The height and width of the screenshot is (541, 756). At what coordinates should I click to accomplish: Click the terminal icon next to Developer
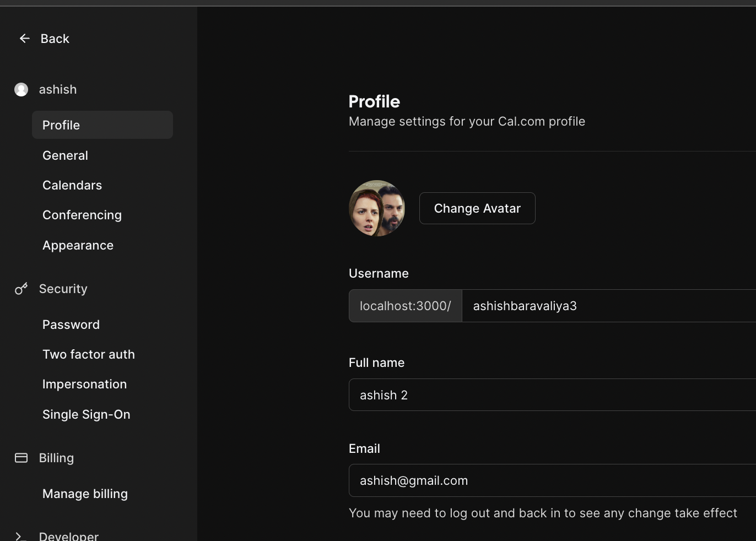pos(19,535)
